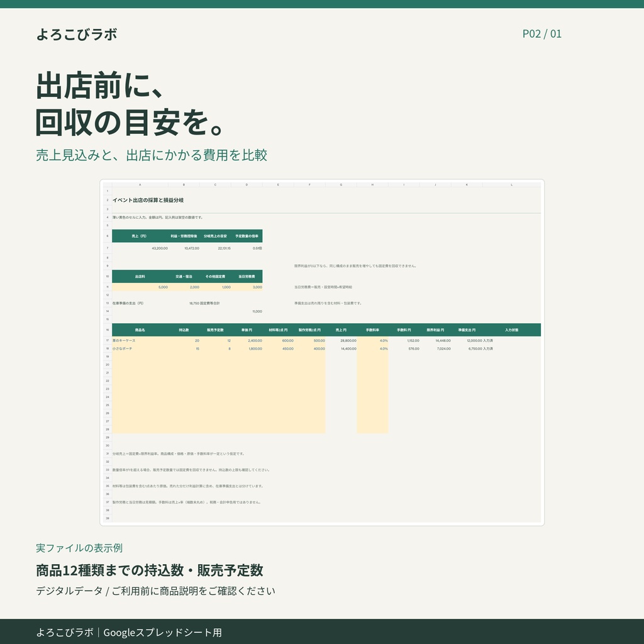Select row number 17 in the sheet

[x=108, y=340]
